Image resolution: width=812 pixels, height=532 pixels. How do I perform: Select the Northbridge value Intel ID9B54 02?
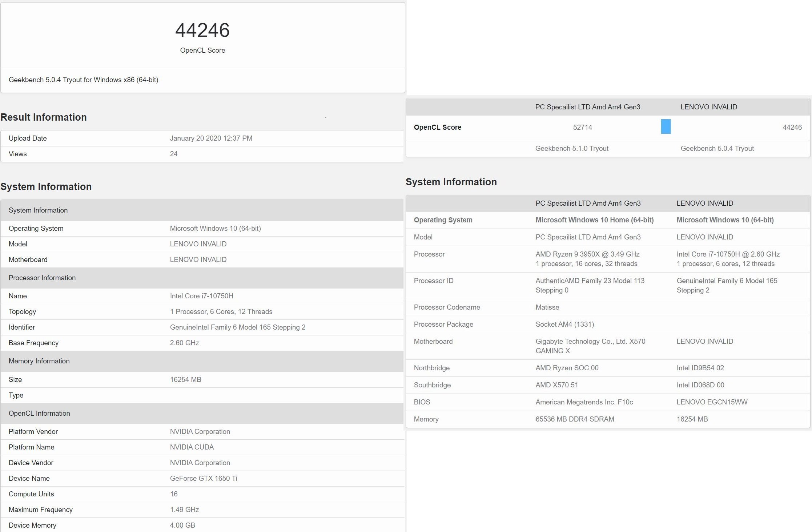(700, 368)
